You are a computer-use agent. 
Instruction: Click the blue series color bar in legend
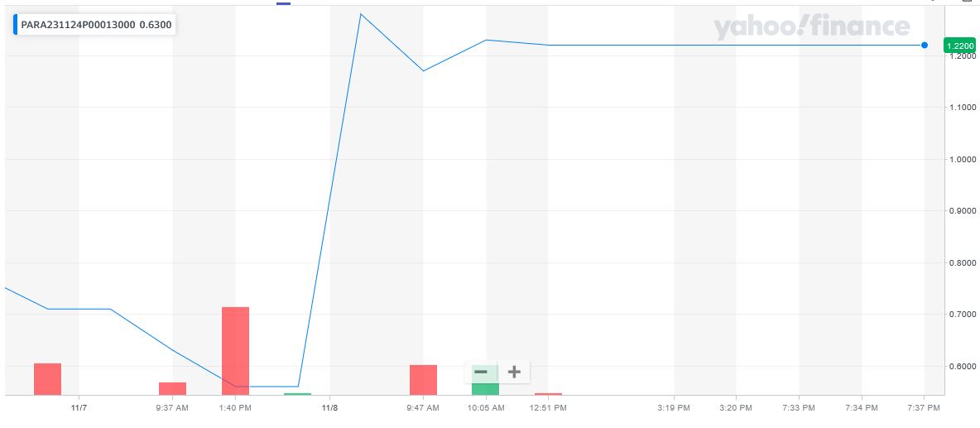point(15,25)
